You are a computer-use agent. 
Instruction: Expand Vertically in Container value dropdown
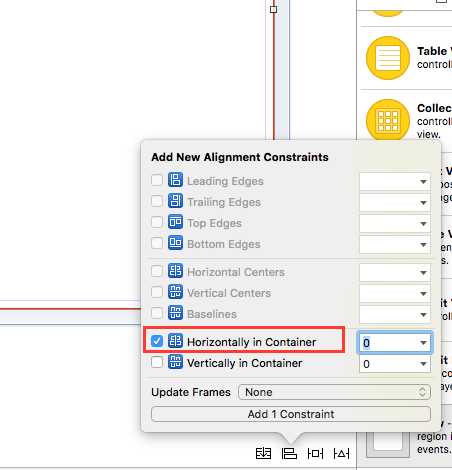(x=423, y=364)
